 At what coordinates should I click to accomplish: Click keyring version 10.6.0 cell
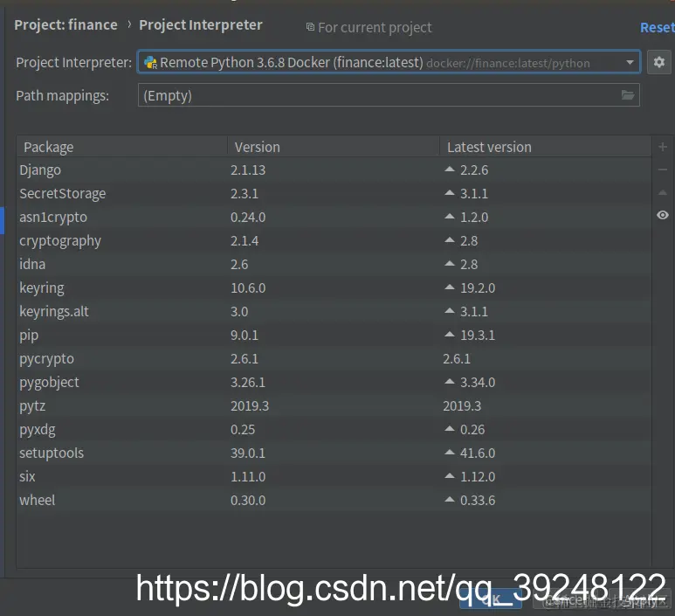(x=248, y=287)
